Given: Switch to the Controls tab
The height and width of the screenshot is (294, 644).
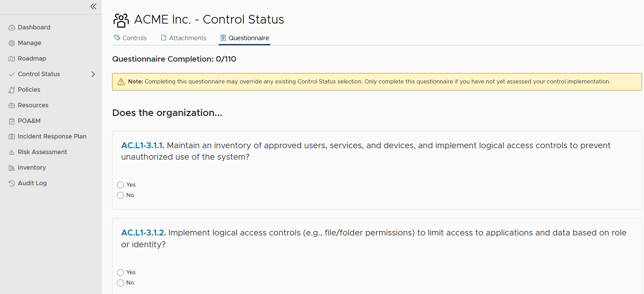Looking at the screenshot, I should click(x=130, y=38).
